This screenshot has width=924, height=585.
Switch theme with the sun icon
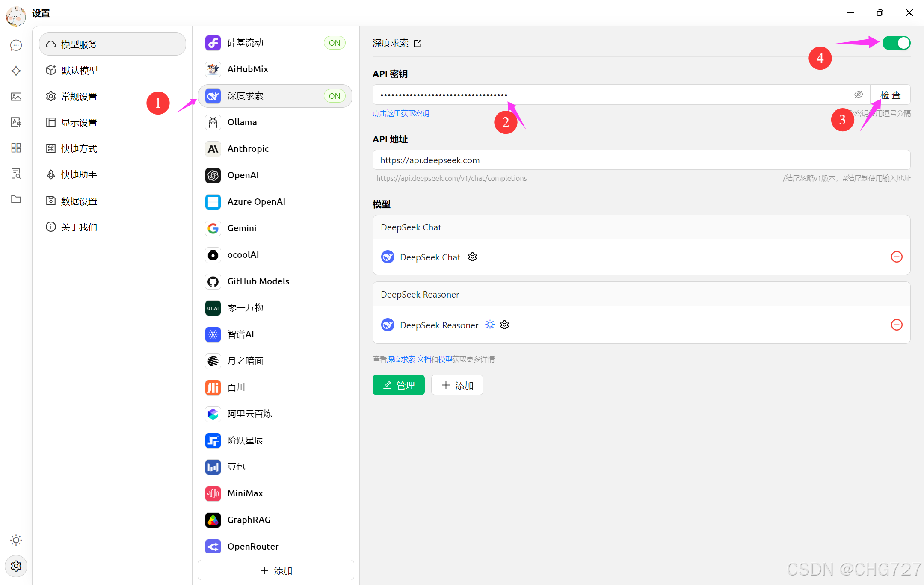[x=16, y=540]
